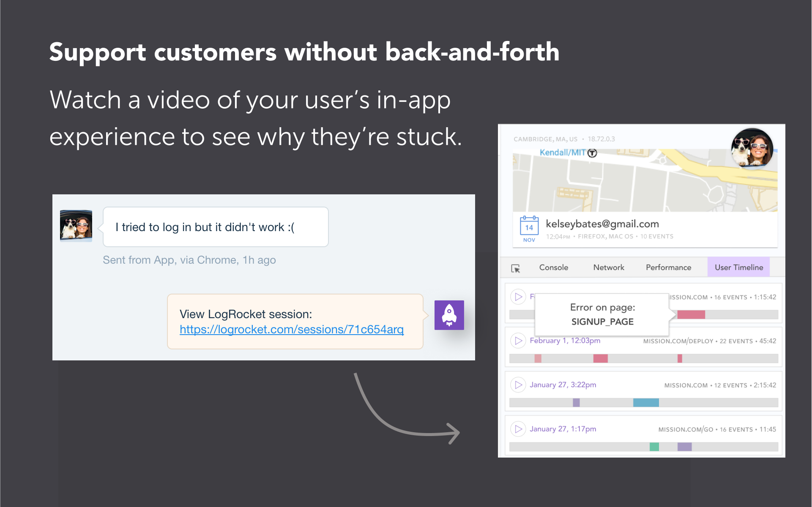Click the Kendall/MIT transit station icon
The width and height of the screenshot is (812, 507).
point(592,153)
